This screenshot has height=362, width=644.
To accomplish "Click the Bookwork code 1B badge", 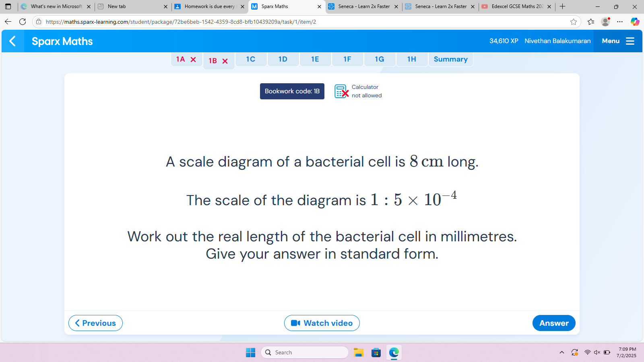I will (x=292, y=91).
